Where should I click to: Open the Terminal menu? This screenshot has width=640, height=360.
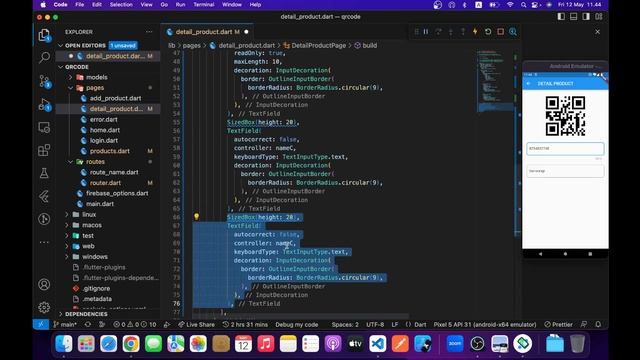tap(204, 4)
